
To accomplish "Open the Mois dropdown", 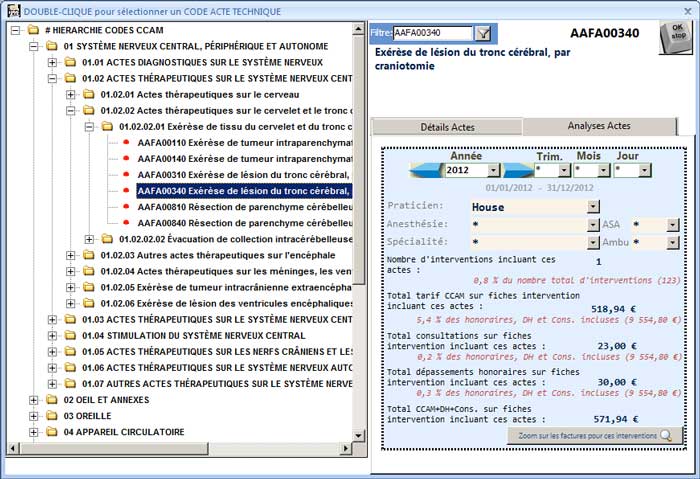I will pos(604,170).
